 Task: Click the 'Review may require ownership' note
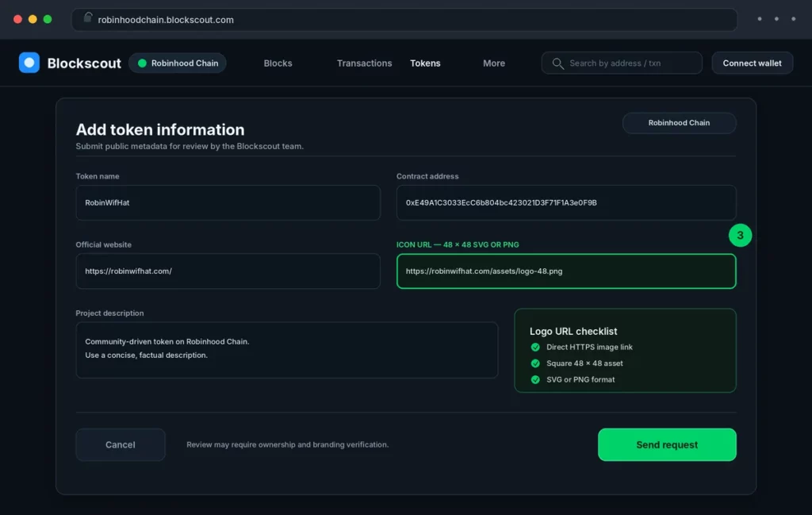(287, 444)
